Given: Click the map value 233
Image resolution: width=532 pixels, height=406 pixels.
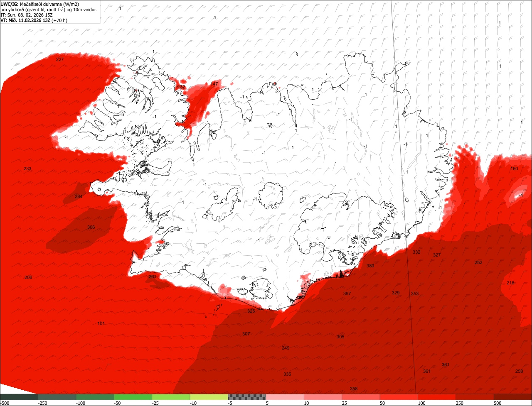Looking at the screenshot, I should click(27, 169).
